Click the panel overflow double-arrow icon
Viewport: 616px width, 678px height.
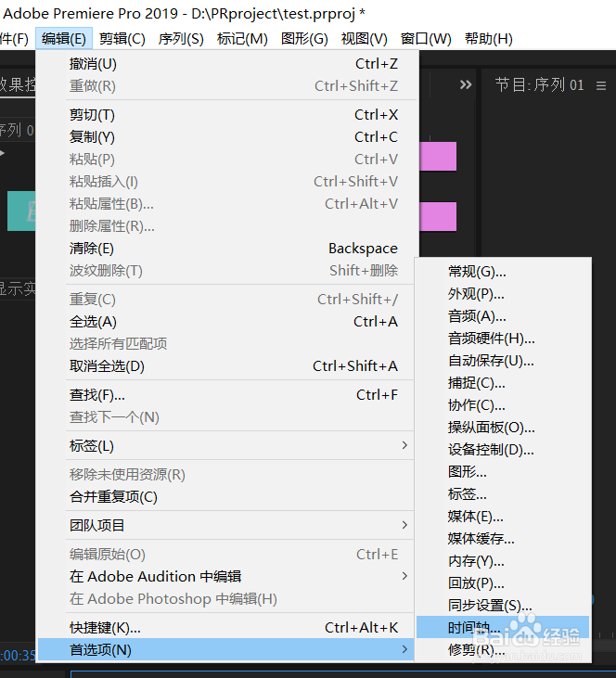click(466, 84)
